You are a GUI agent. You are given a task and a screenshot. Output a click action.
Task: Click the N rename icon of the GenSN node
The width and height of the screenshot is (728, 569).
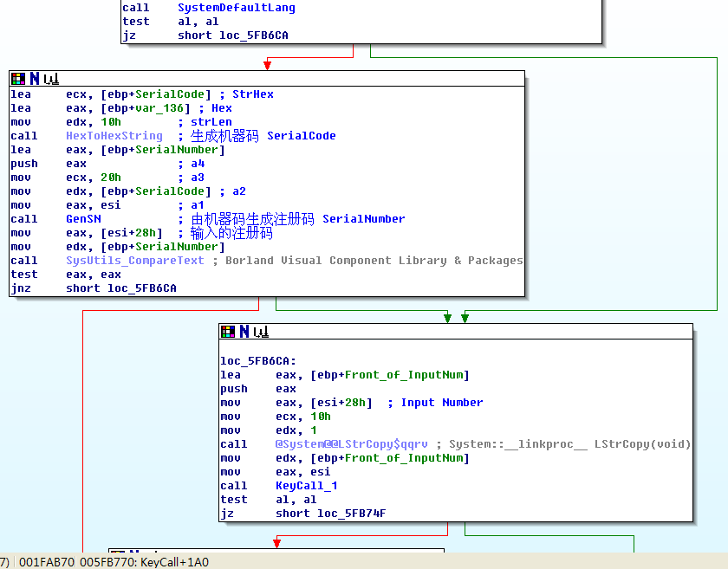point(35,79)
